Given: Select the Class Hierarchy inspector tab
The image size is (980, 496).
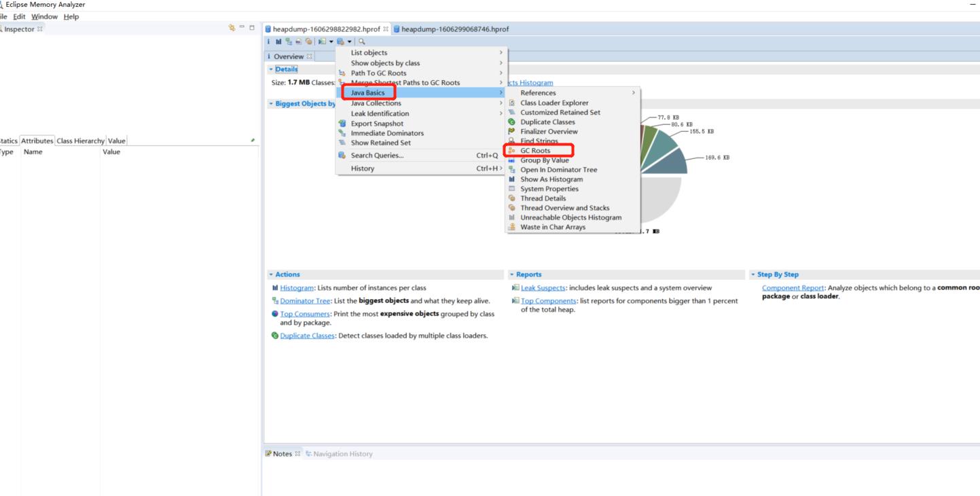Looking at the screenshot, I should pyautogui.click(x=80, y=141).
